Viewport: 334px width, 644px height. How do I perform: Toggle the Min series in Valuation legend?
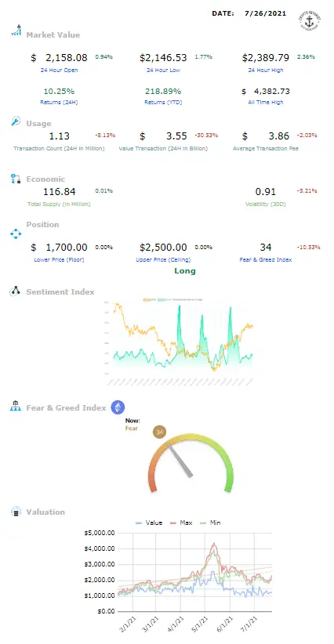(x=210, y=523)
